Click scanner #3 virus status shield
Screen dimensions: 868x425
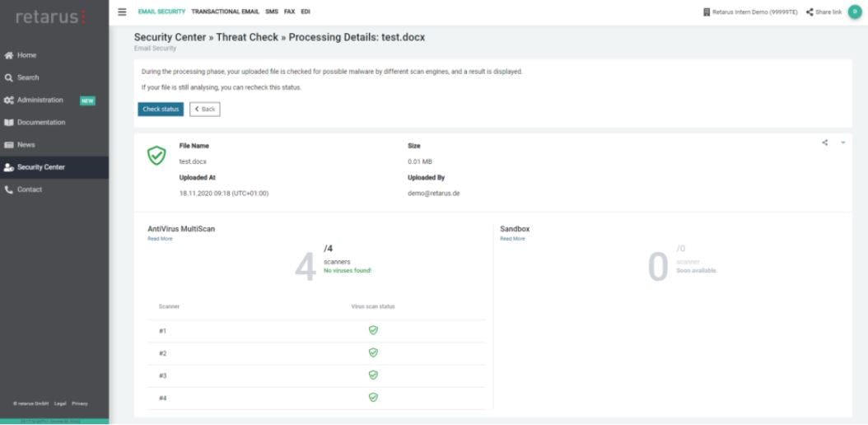click(373, 375)
